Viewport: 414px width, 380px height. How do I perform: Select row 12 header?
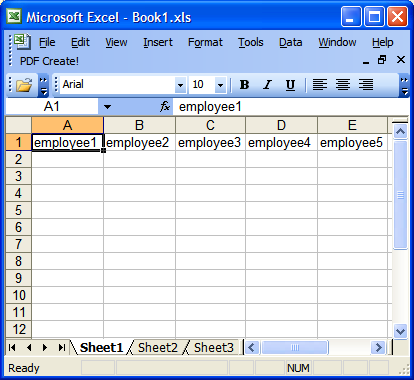coord(19,329)
